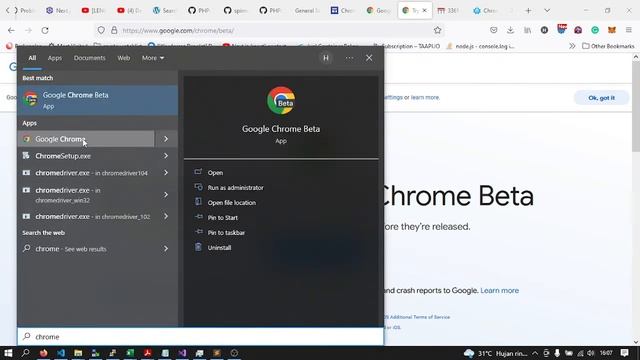Open Firefox Library icon

pyautogui.click(x=527, y=30)
